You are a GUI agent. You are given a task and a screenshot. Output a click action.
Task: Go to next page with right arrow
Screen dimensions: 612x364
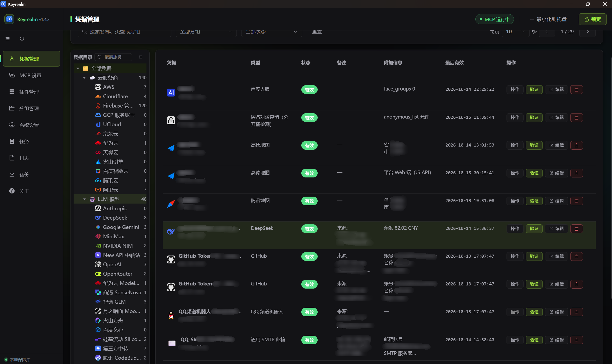588,32
